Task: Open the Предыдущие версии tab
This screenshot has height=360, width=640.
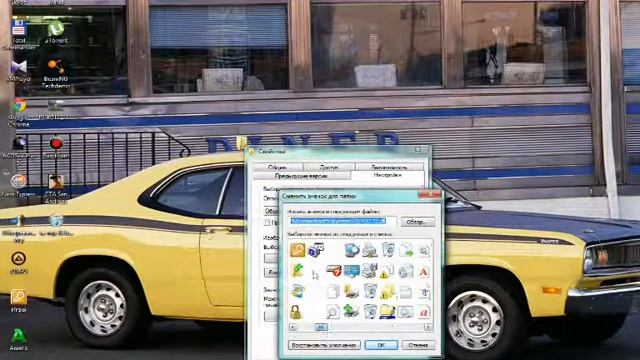Action: point(301,176)
